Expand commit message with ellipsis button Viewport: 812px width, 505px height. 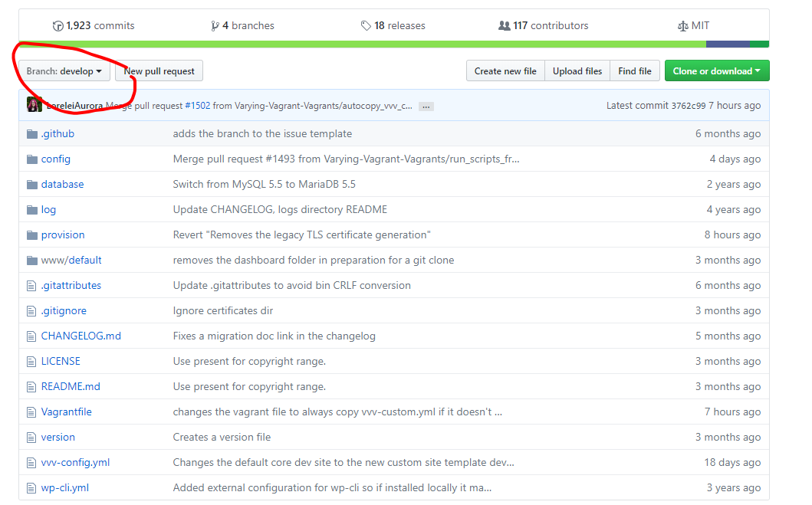(426, 107)
